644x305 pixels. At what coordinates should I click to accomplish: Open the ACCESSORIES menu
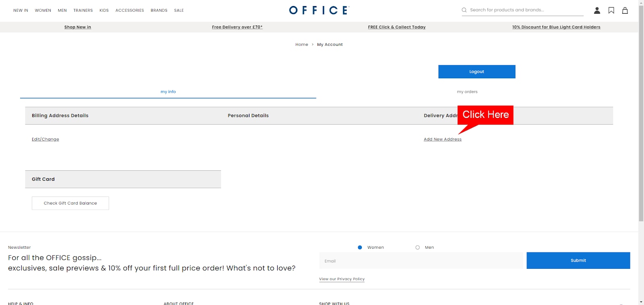[x=130, y=10]
